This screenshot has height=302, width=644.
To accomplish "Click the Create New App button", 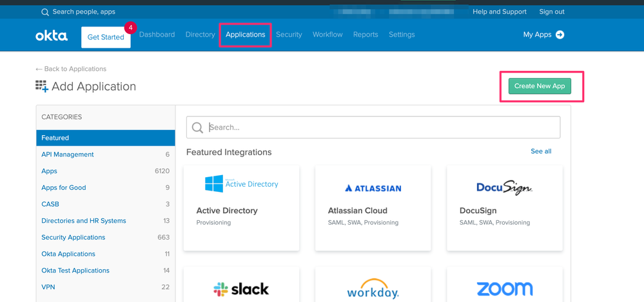I will [x=540, y=86].
